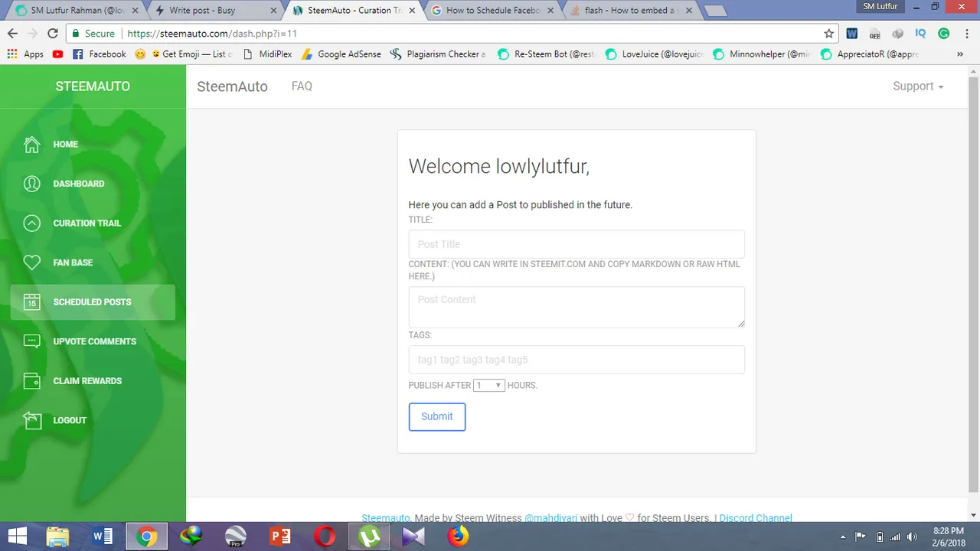
Task: Open the Windows Start menu
Action: (17, 536)
